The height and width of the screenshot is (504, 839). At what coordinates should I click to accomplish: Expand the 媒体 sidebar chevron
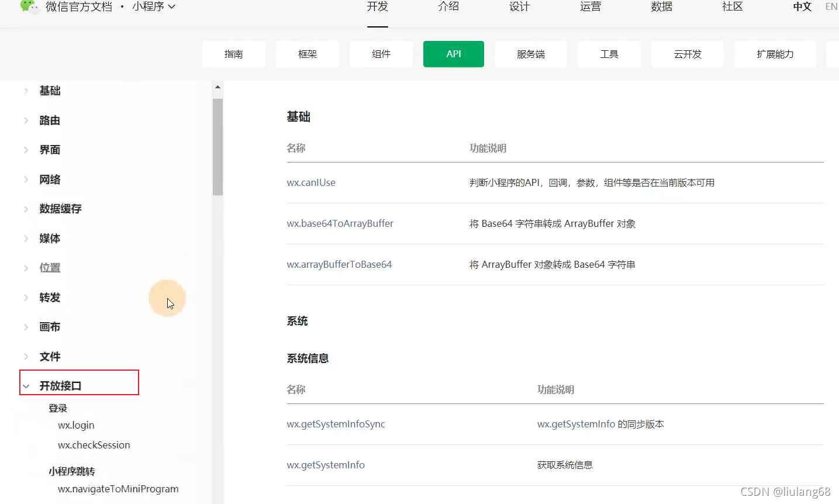(x=26, y=239)
